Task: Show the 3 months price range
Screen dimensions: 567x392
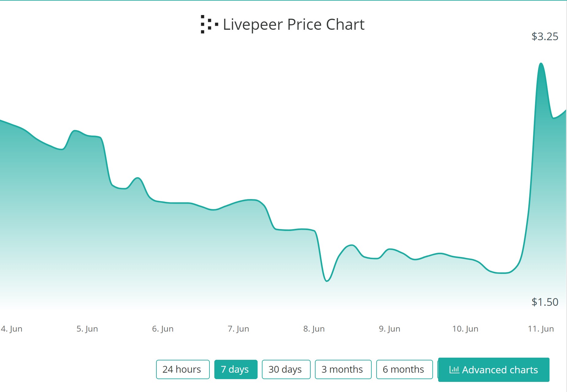Action: point(343,369)
